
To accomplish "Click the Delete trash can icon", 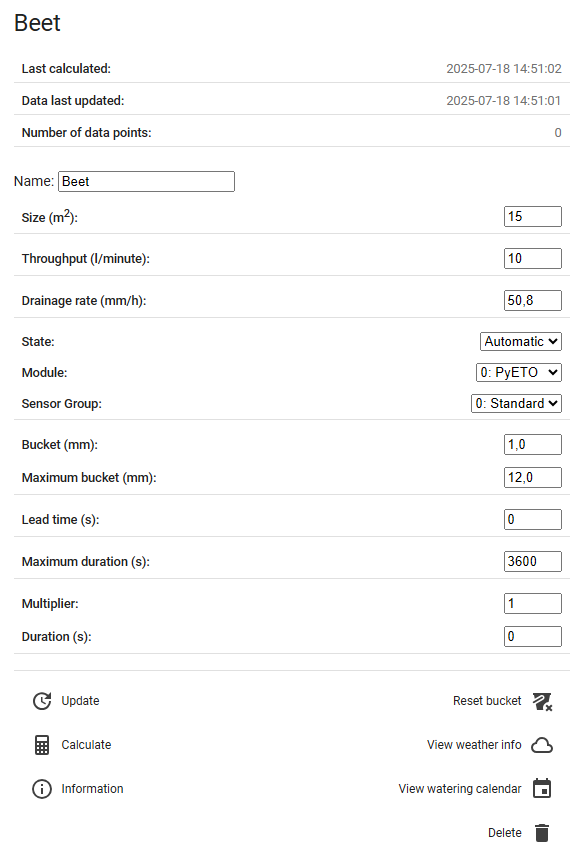I will (542, 832).
